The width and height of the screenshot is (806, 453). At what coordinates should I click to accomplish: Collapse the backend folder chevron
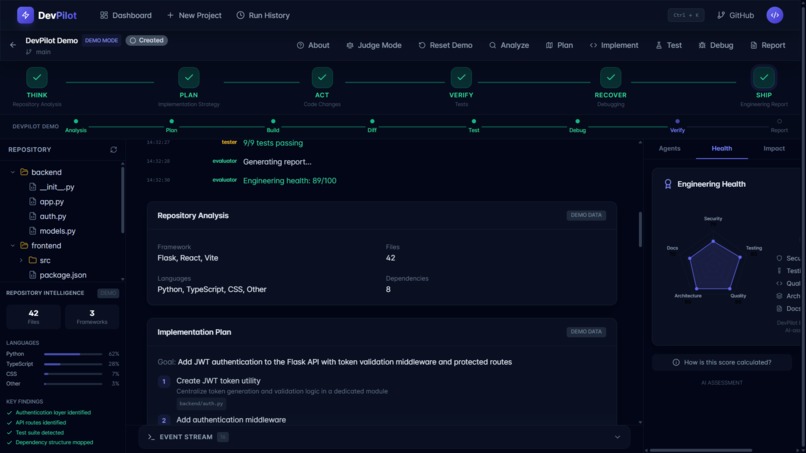point(13,172)
